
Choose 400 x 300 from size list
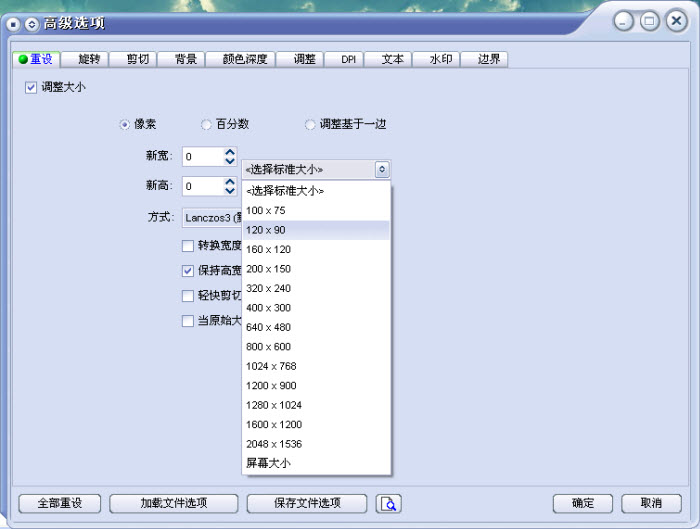pyautogui.click(x=316, y=308)
